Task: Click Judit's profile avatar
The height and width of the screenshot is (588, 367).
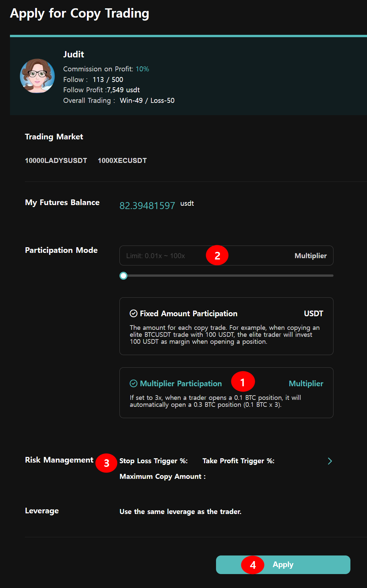Action: tap(37, 76)
